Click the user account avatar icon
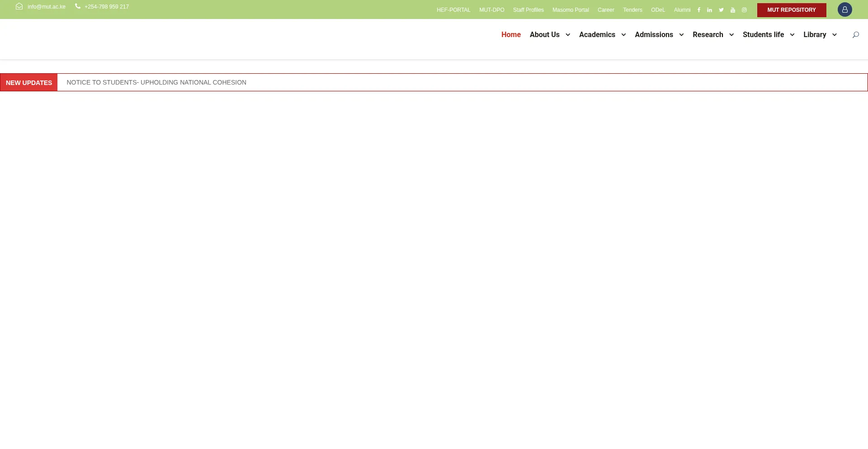Screen dimensions: 868x449 click(844, 9)
